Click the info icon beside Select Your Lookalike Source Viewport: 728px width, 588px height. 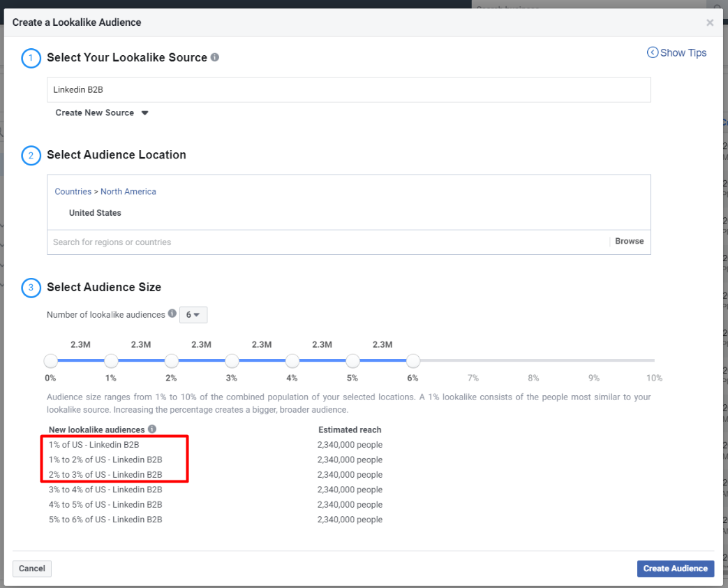point(214,57)
